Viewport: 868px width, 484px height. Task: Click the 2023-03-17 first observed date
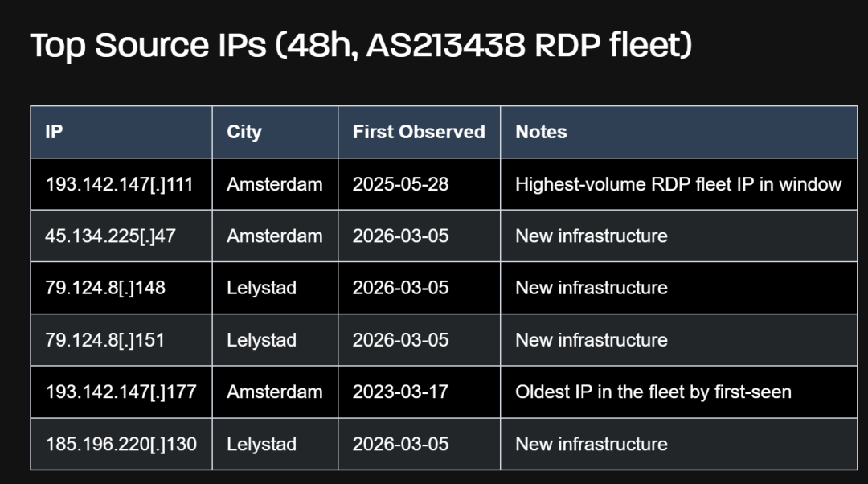(x=400, y=392)
